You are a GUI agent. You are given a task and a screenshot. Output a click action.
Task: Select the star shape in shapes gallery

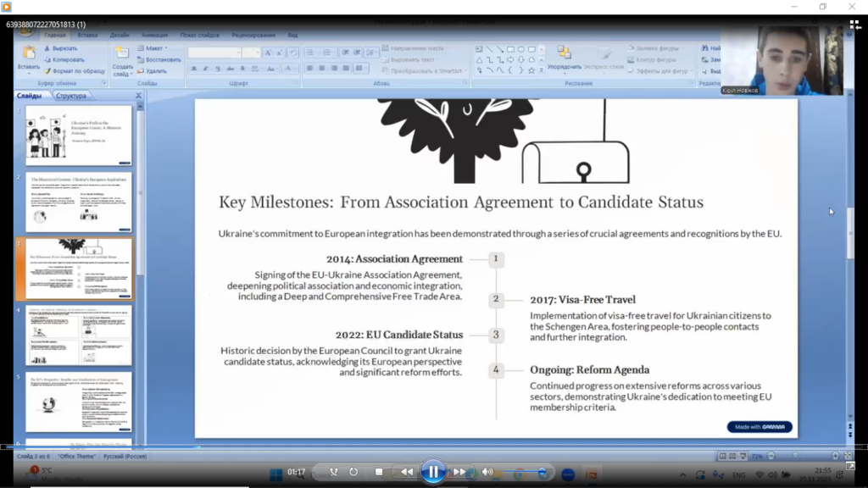tap(531, 71)
